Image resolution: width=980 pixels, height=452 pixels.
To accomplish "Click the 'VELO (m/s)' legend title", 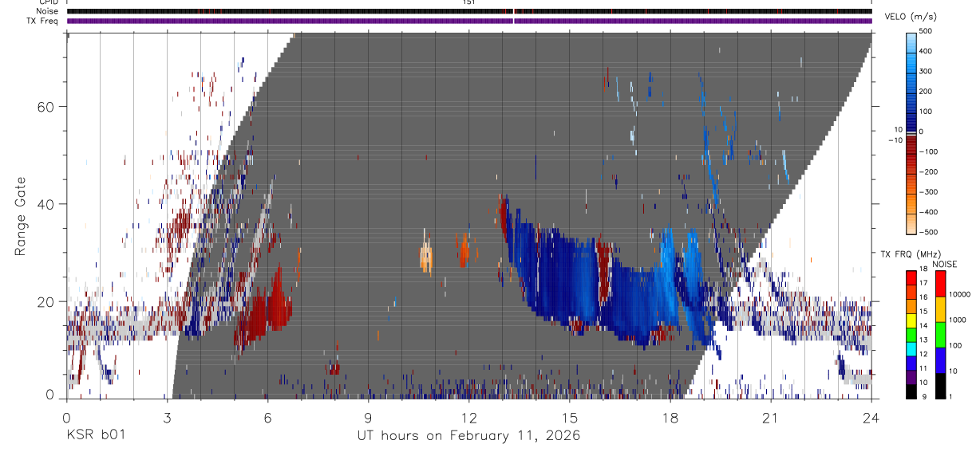I will [910, 17].
